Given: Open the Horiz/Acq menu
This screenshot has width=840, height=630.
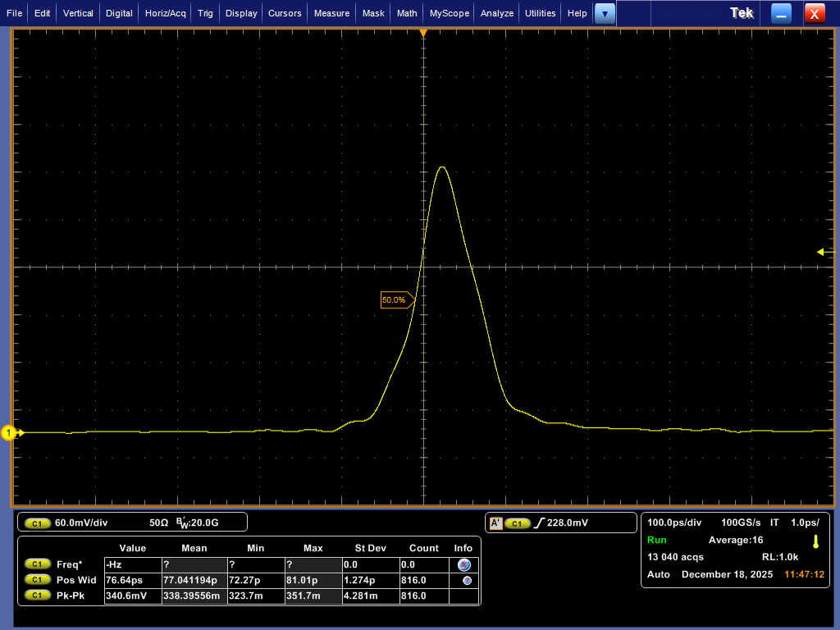Looking at the screenshot, I should [x=167, y=13].
